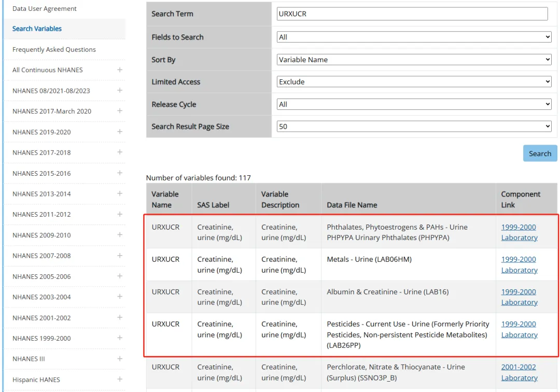The image size is (560, 392).
Task: Expand NHANES 2017-2018 plus icon
Action: 120,152
